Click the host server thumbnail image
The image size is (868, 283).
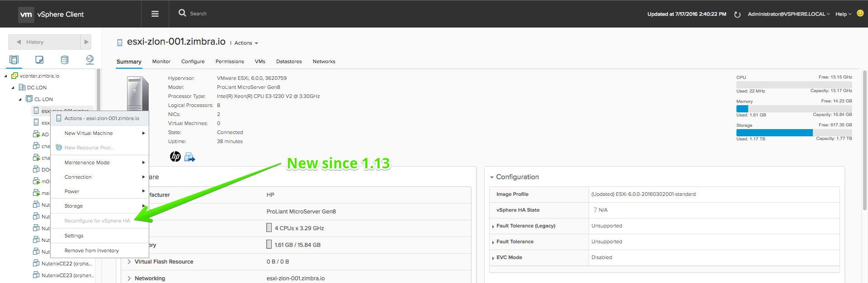click(x=138, y=94)
